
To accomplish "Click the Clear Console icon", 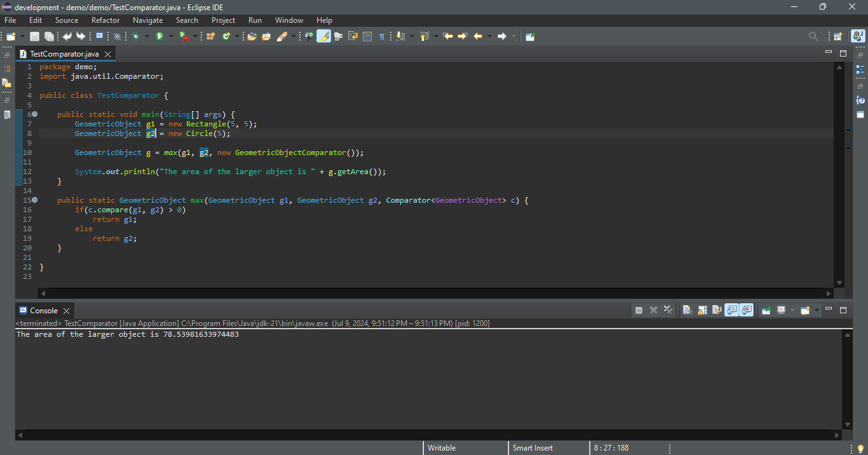I will 687,310.
